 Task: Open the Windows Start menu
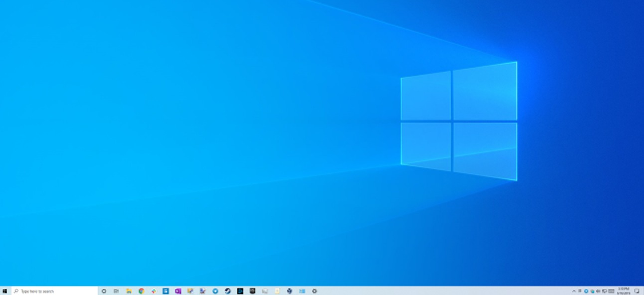[5, 291]
